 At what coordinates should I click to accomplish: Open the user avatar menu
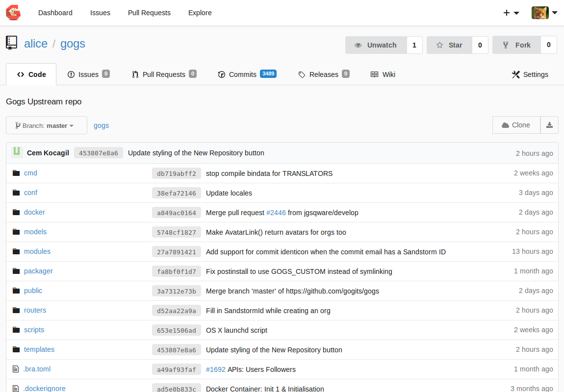[544, 13]
